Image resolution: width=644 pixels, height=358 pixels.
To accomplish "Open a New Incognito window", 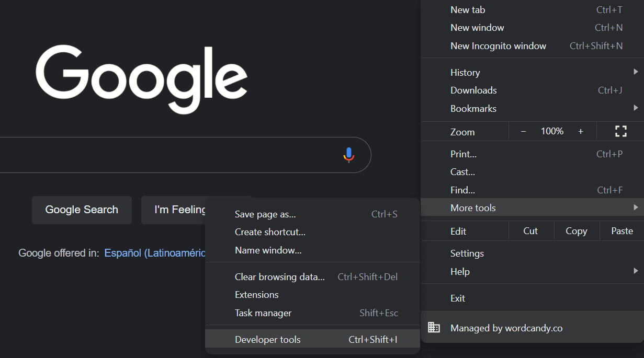I will [498, 45].
